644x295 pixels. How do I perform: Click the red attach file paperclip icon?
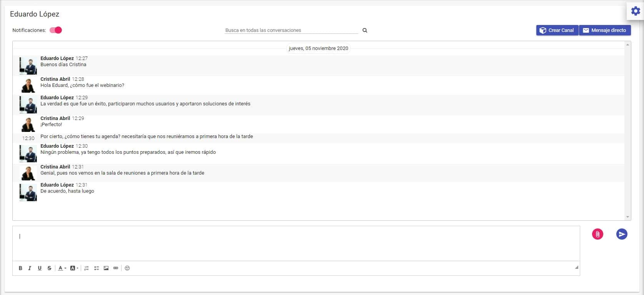coord(597,234)
